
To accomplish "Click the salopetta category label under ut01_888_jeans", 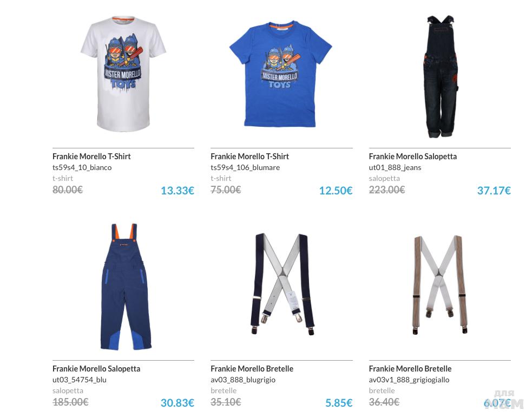I will [x=384, y=178].
